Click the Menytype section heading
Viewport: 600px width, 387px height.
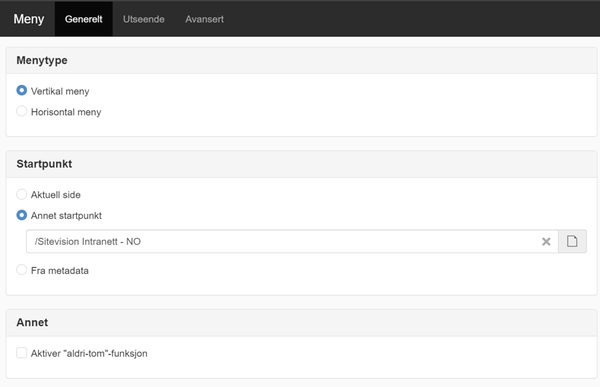point(42,60)
